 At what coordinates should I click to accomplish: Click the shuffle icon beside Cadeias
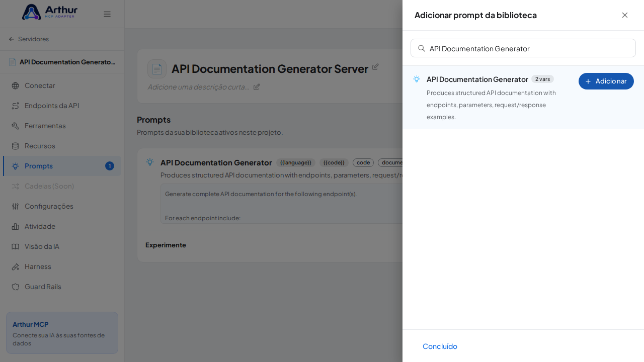point(15,186)
